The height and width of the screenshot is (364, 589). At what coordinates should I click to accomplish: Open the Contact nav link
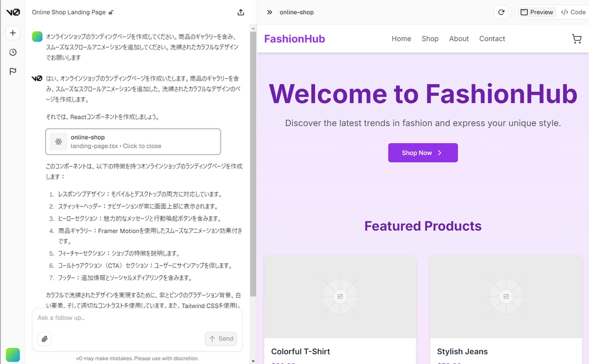pos(492,39)
